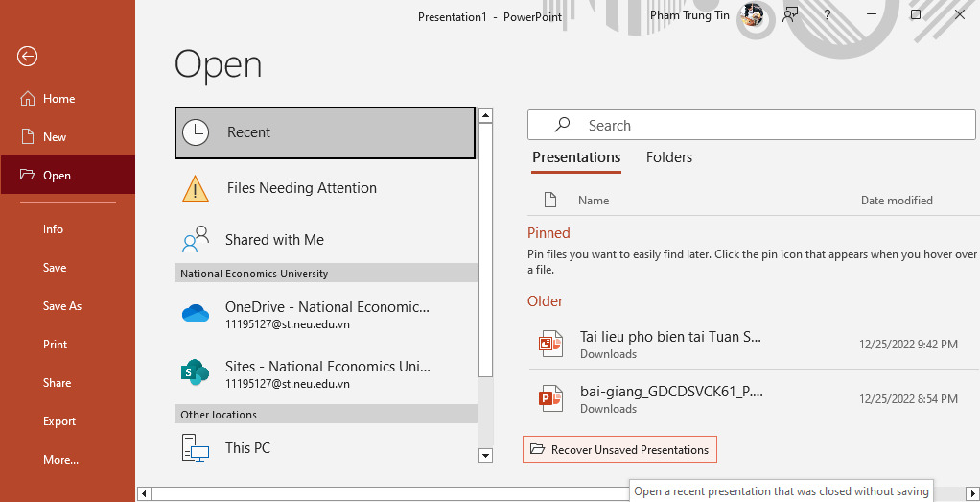Click the locations list scroll down arrow
This screenshot has width=980, height=502.
485,456
